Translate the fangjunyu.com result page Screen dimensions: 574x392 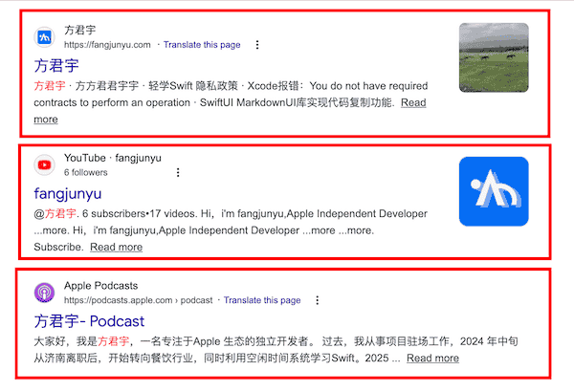pos(202,45)
